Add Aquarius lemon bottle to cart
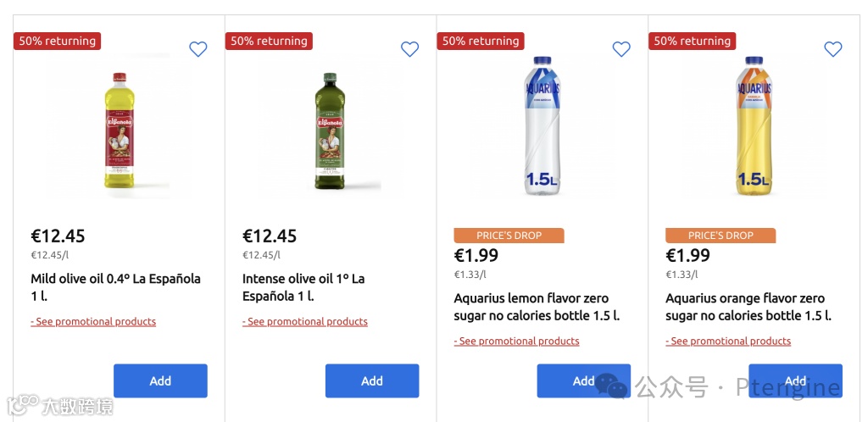The width and height of the screenshot is (868, 422). point(583,380)
